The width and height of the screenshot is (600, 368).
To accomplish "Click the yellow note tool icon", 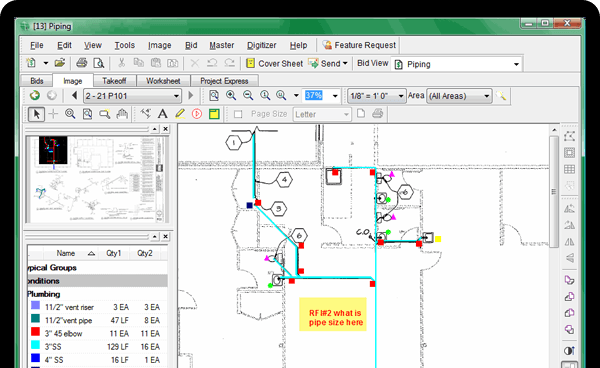I will (214, 114).
